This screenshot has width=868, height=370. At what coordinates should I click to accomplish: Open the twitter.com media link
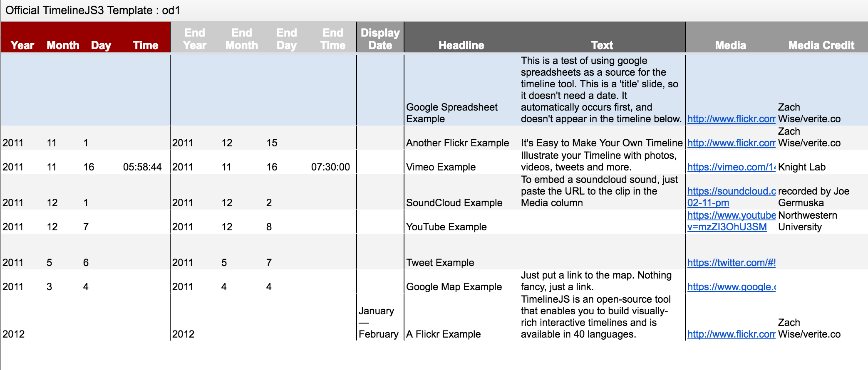coord(732,263)
